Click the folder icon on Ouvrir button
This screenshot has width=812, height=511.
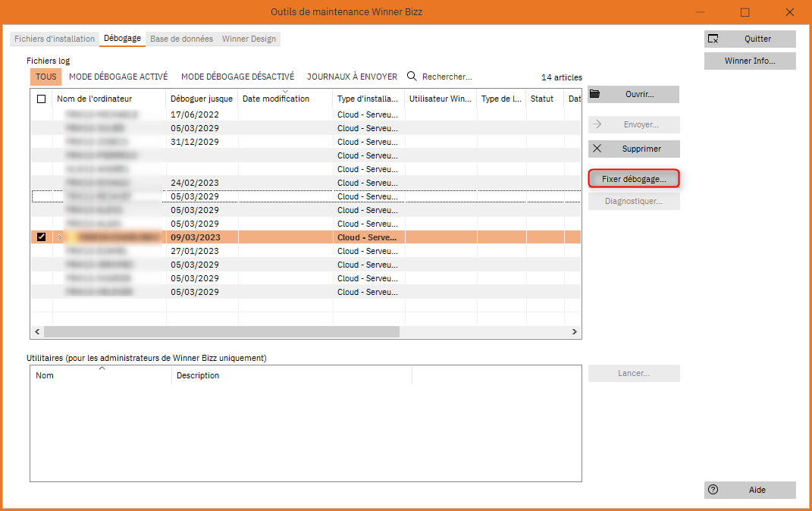tap(594, 94)
